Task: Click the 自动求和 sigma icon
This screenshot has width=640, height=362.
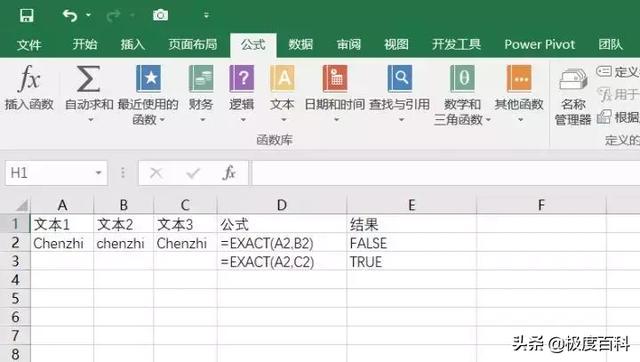Action: [89, 78]
